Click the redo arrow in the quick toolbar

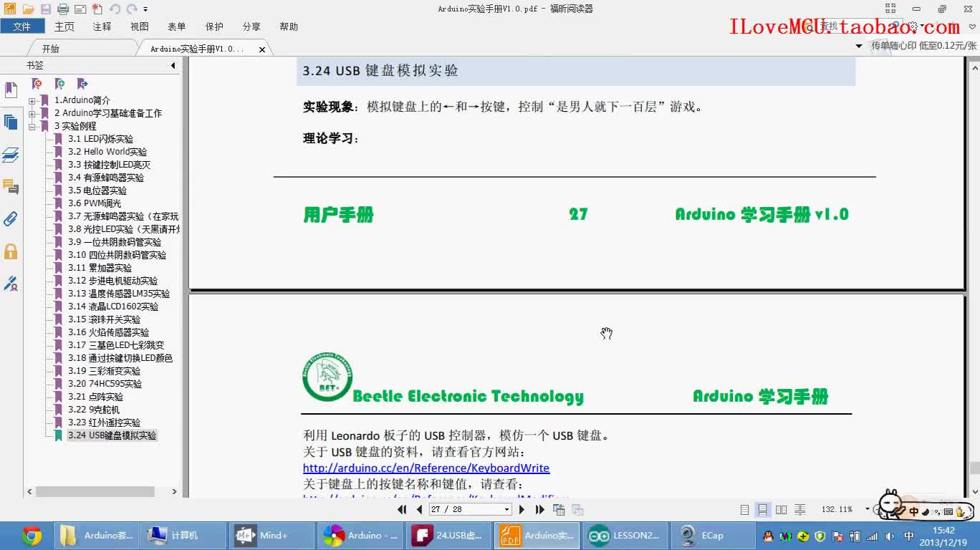pyautogui.click(x=132, y=9)
